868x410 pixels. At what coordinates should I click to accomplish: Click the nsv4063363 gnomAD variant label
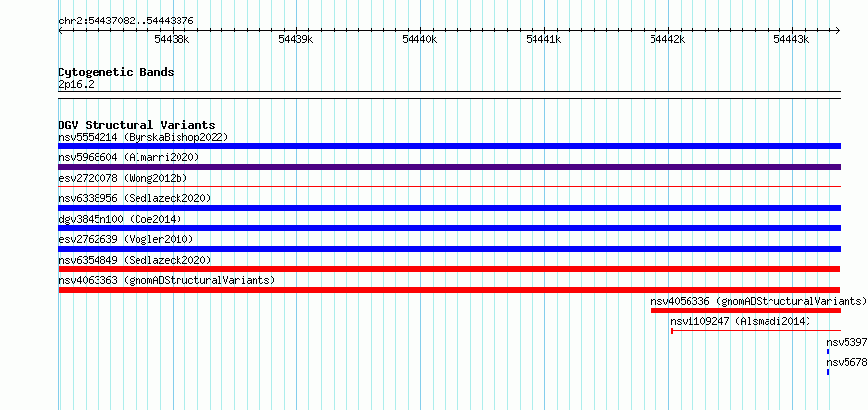click(x=167, y=280)
